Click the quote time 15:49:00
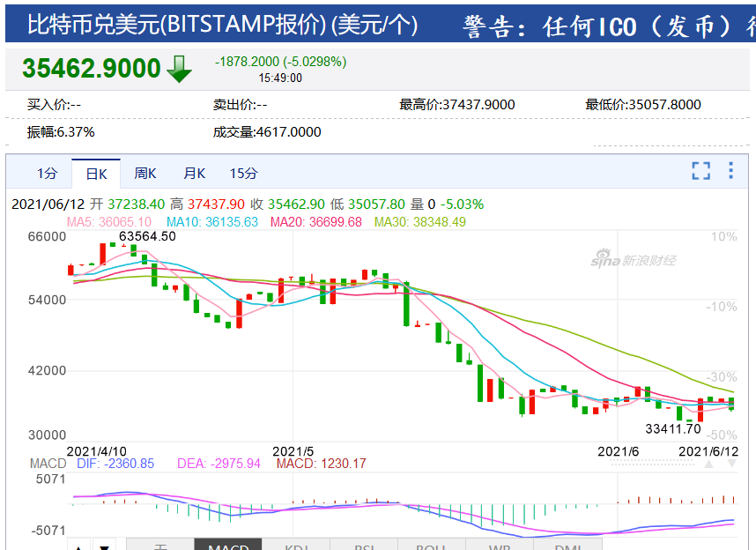This screenshot has height=550, width=756. [280, 78]
